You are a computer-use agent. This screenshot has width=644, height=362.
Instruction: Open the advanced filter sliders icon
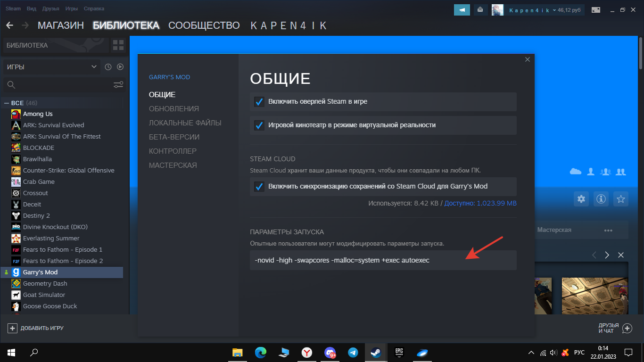coord(118,85)
